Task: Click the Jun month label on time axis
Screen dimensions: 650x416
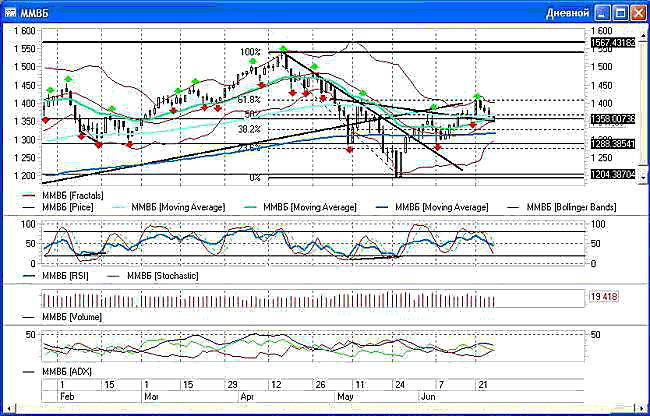Action: click(428, 397)
